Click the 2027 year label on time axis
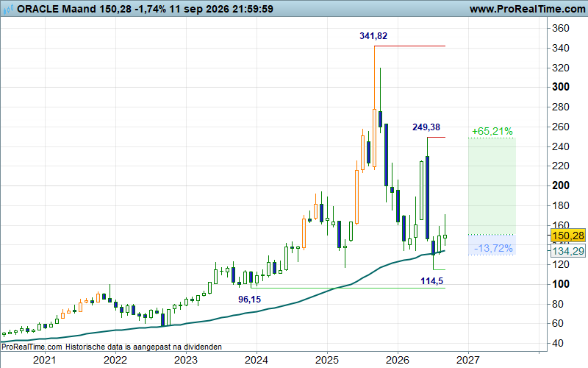588x368 pixels. (x=467, y=361)
